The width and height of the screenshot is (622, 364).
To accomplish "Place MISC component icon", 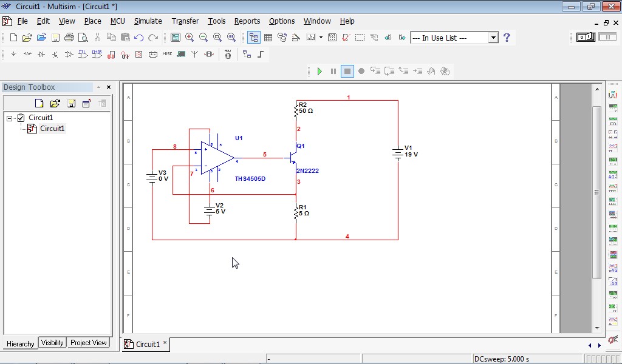I will tap(167, 54).
